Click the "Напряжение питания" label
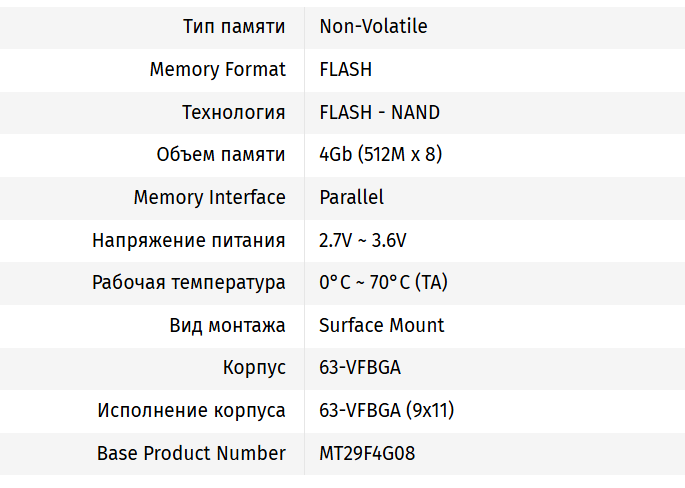The width and height of the screenshot is (685, 488). [189, 240]
